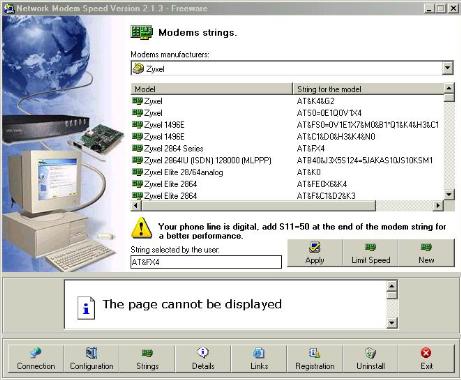Select Zyxel Elite 2864 row with AT&F&C1&D2&K3

[x=288, y=196]
